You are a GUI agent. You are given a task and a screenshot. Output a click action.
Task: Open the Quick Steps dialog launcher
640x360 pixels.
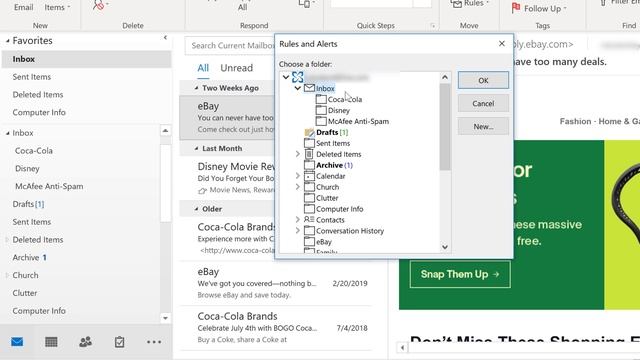tap(433, 26)
